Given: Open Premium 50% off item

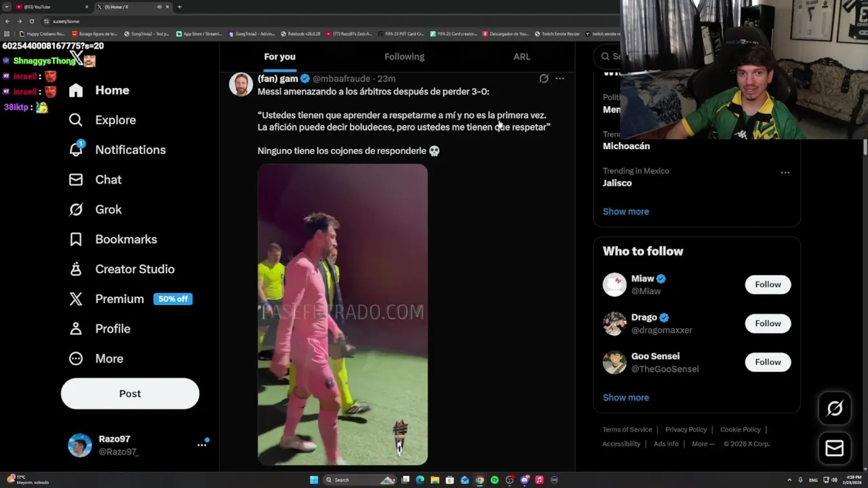Looking at the screenshot, I should (x=130, y=299).
